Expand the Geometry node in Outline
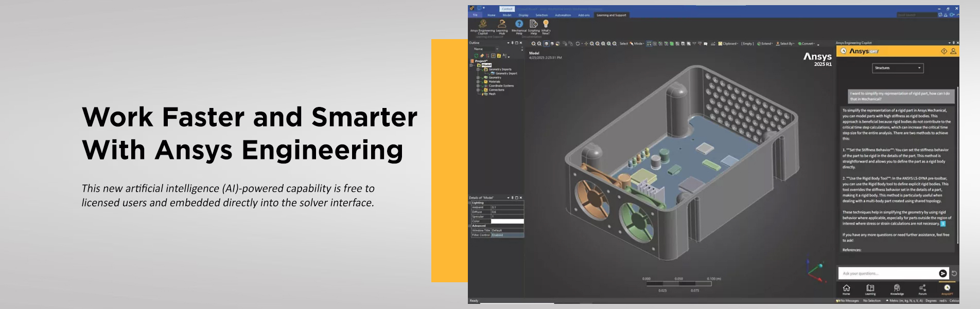 478,78
